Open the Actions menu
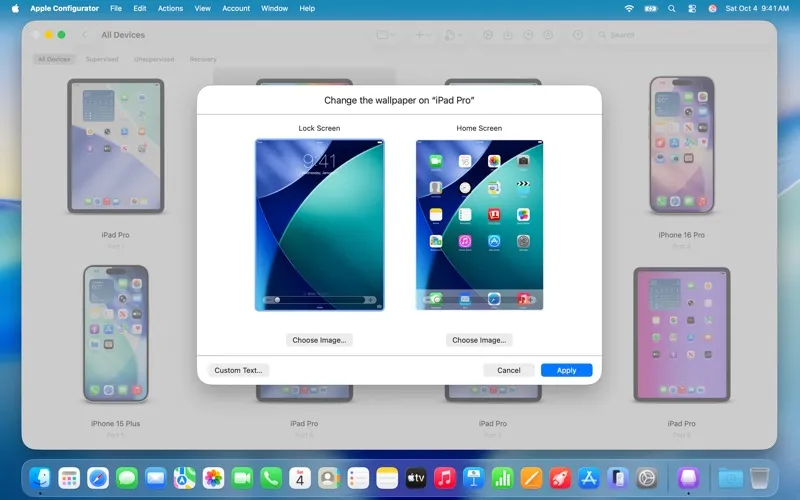This screenshot has width=800, height=500. (x=170, y=8)
